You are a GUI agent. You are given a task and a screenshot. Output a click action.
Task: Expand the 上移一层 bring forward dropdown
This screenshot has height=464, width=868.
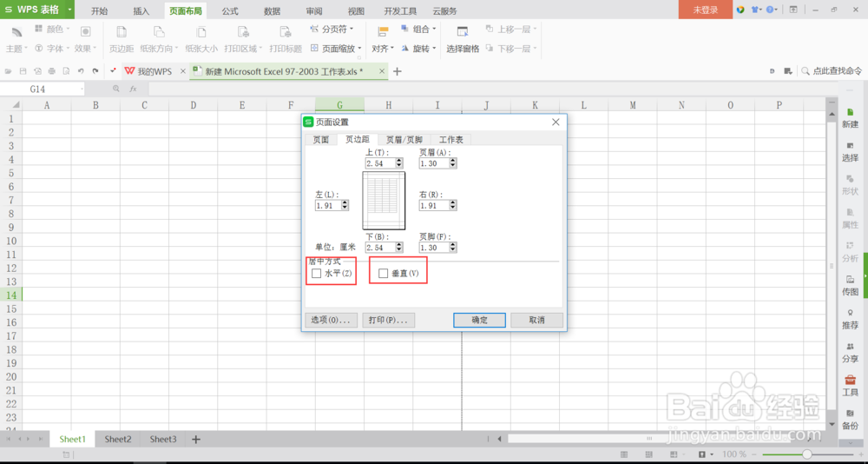(x=535, y=29)
